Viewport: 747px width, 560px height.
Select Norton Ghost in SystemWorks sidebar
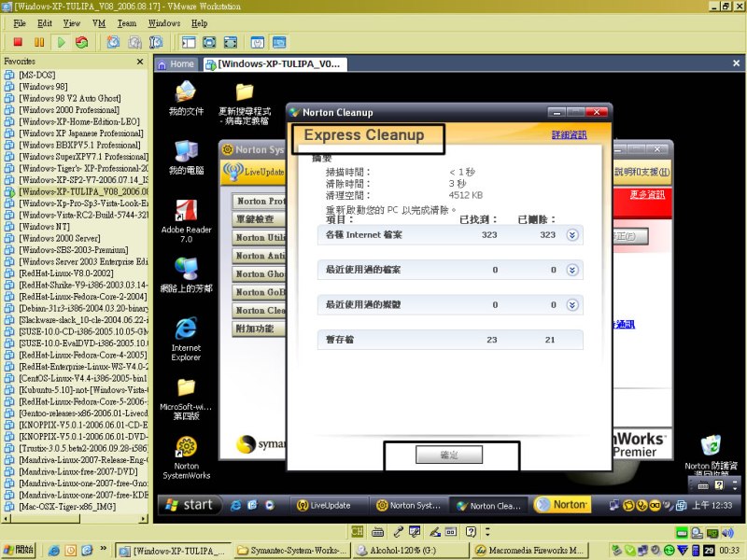[260, 273]
